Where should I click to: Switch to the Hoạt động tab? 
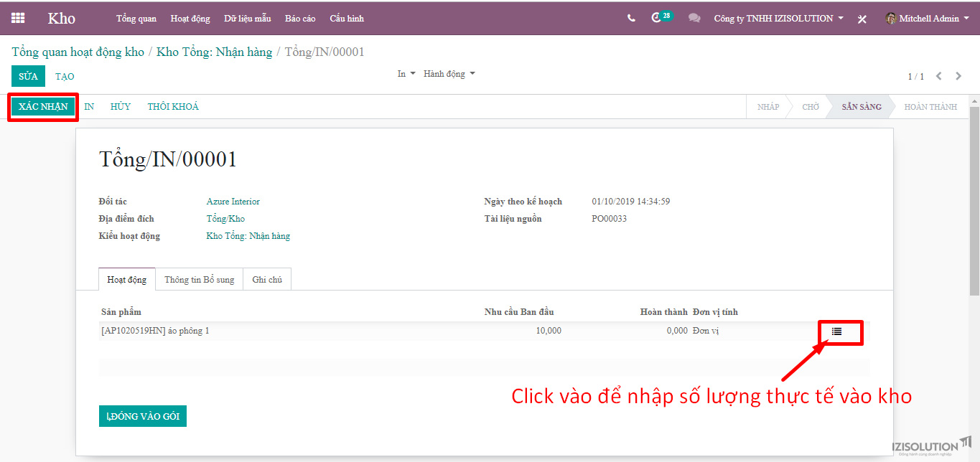tap(127, 279)
